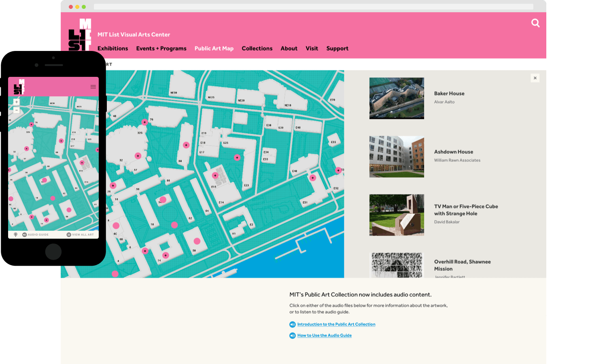Open the search magnifier in the pink header
The width and height of the screenshot is (607, 364).
[535, 23]
